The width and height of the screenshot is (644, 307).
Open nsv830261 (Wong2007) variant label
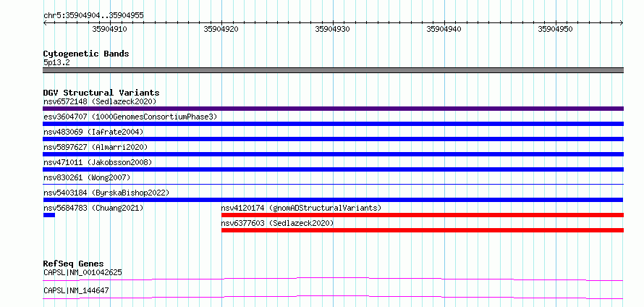coord(87,177)
